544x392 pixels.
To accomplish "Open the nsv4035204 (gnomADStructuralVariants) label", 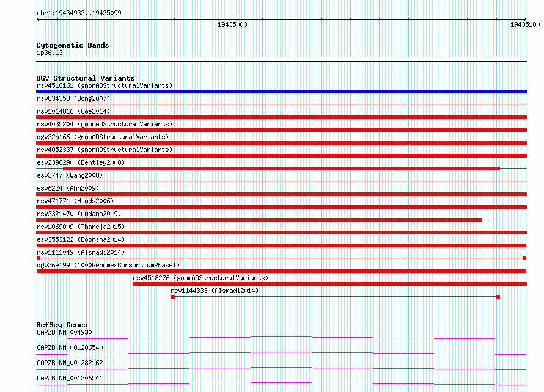I will 105,124.
